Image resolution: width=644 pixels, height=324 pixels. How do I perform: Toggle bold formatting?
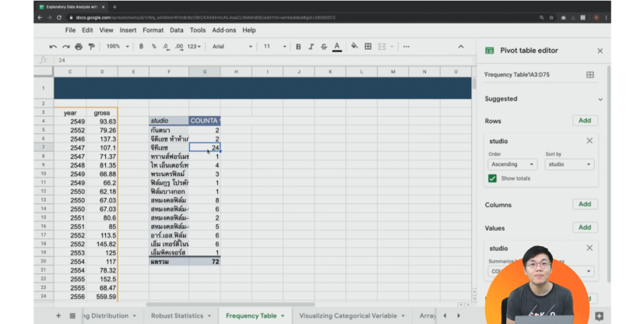[x=298, y=47]
